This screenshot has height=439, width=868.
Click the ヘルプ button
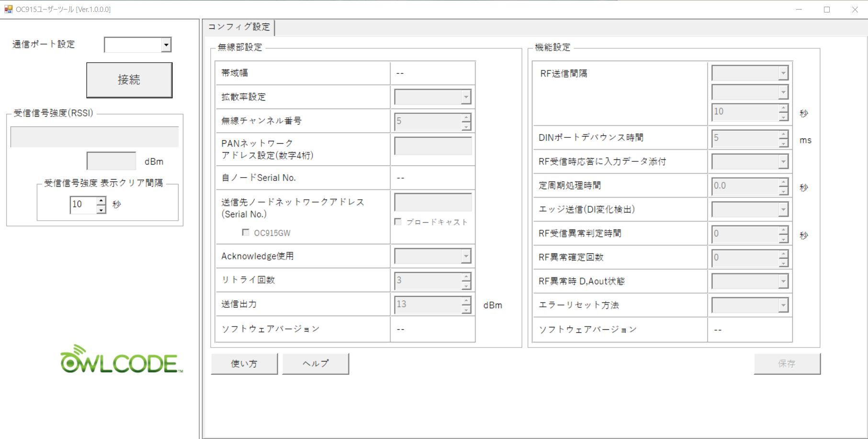(316, 364)
